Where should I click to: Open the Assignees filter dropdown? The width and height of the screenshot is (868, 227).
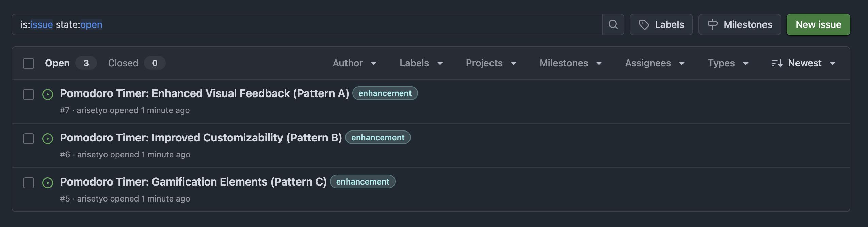[x=654, y=63]
